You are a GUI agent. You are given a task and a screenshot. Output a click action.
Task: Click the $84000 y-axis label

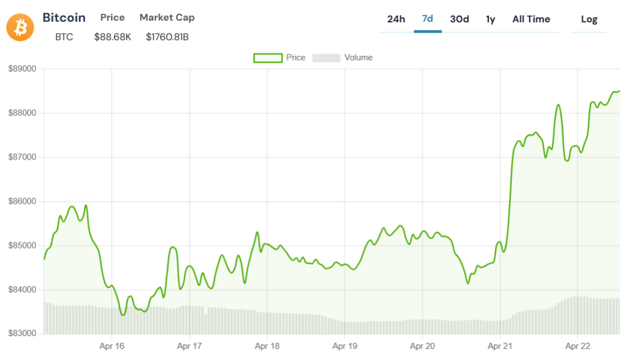[x=22, y=289]
